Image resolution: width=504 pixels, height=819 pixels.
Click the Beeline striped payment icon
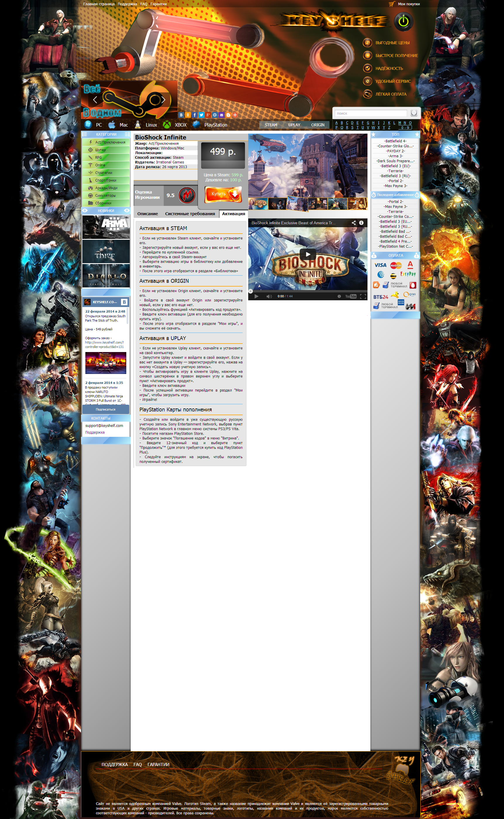[x=393, y=276]
